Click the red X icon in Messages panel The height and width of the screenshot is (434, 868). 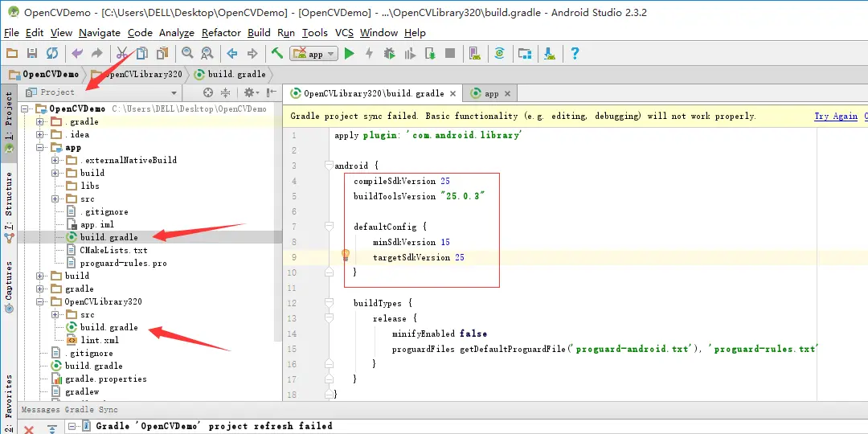(x=29, y=429)
